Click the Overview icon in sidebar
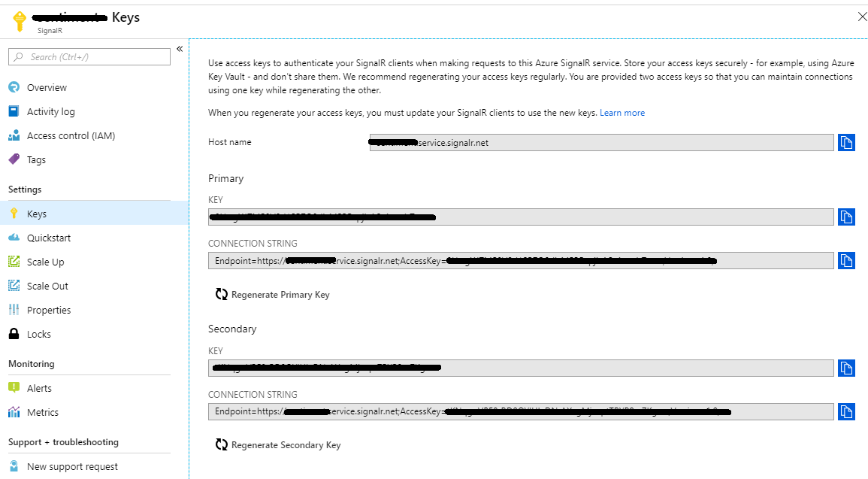Image resolution: width=868 pixels, height=479 pixels. [x=14, y=87]
